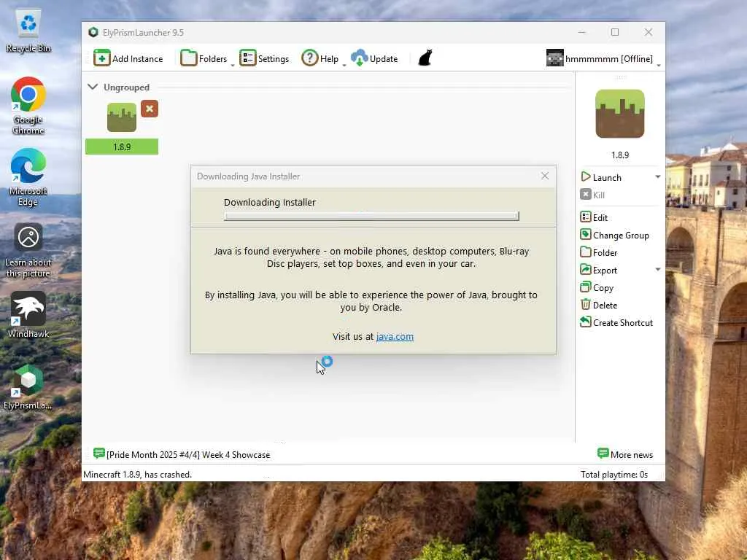
Task: Open ElyPrismLauncher desktop shortcut
Action: pos(28,387)
